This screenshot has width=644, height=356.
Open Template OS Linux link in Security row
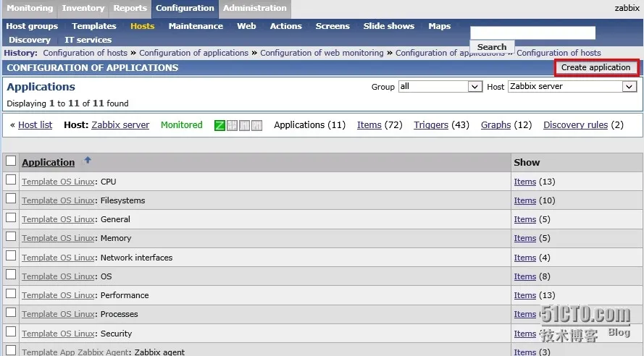click(x=58, y=334)
